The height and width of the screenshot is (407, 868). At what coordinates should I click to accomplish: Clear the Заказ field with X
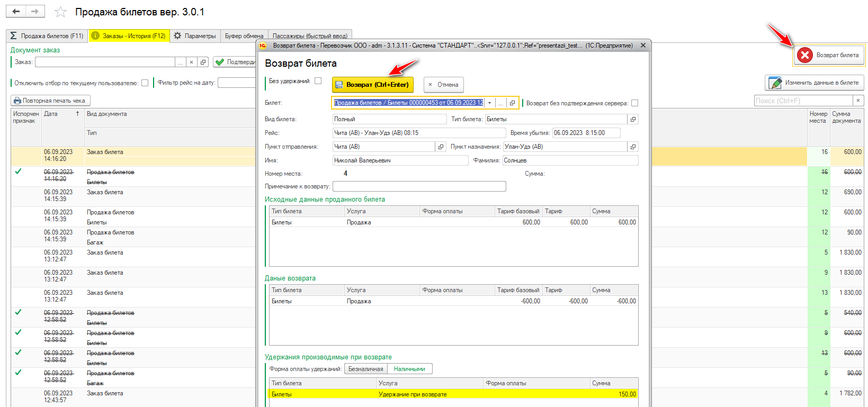(192, 62)
